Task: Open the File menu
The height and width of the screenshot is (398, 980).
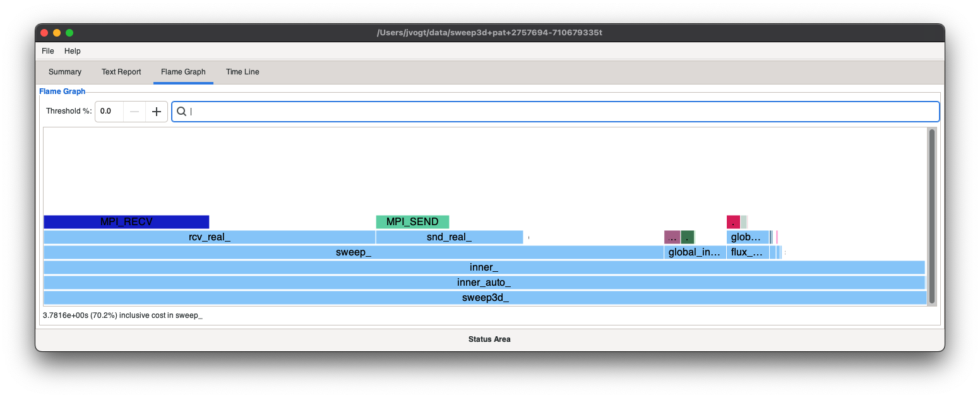Action: (x=48, y=51)
